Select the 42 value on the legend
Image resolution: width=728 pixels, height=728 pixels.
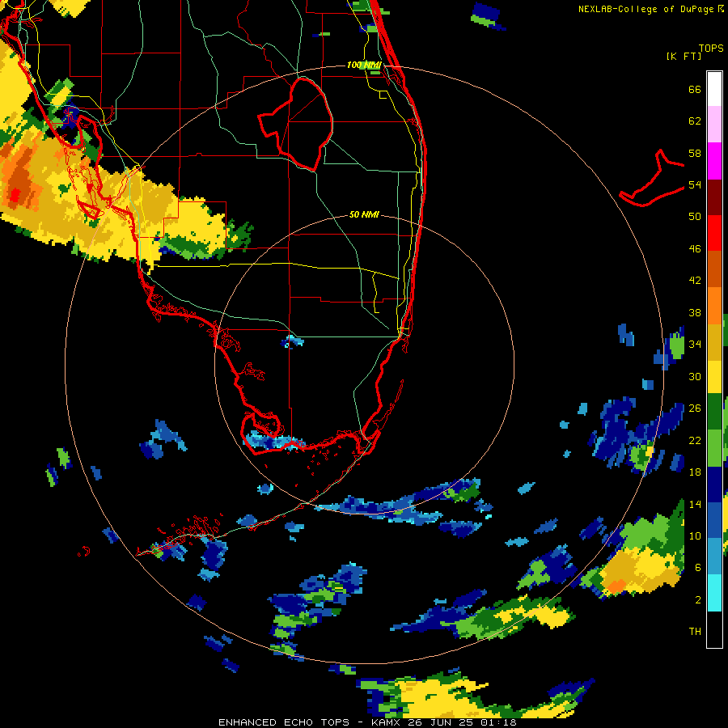[695, 281]
